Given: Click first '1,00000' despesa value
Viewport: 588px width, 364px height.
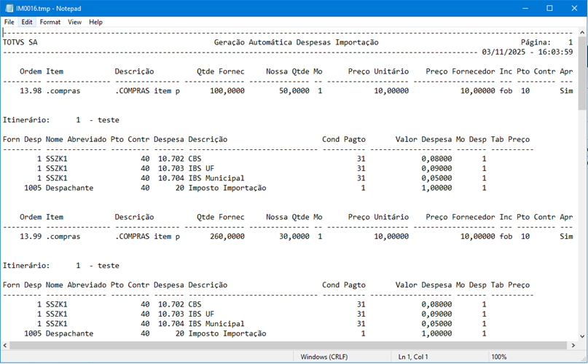Looking at the screenshot, I should click(437, 188).
